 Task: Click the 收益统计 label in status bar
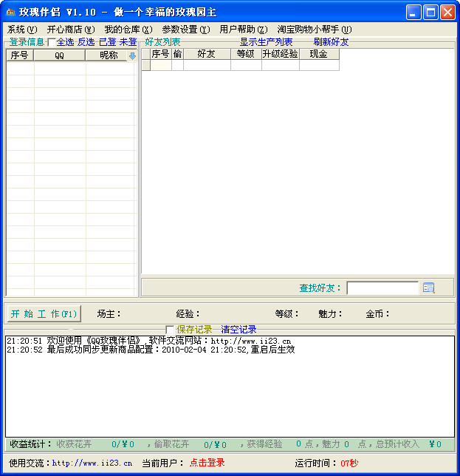(30, 444)
